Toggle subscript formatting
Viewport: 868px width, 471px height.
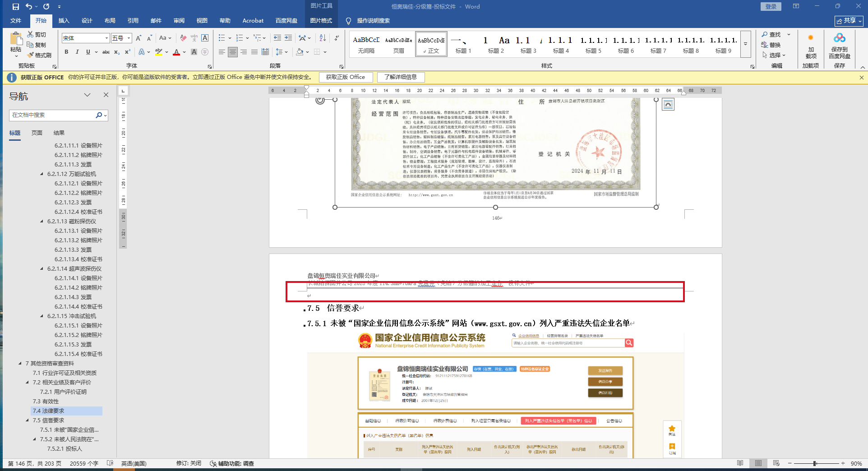click(x=117, y=52)
